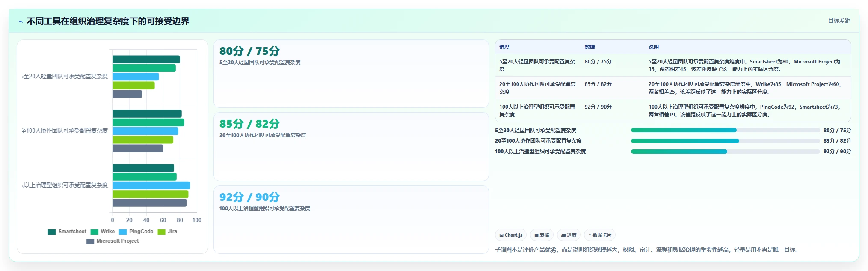Viewport: 868px width, 271px height.
Task: Click the 100人以上治理型组织 label in the third table row
Action: tap(537, 111)
